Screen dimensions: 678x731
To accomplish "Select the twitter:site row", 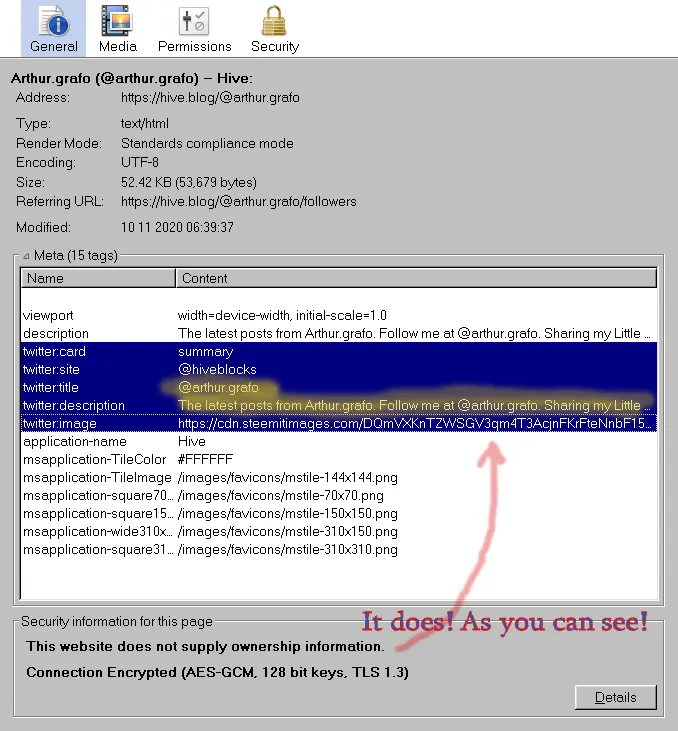I will point(339,370).
